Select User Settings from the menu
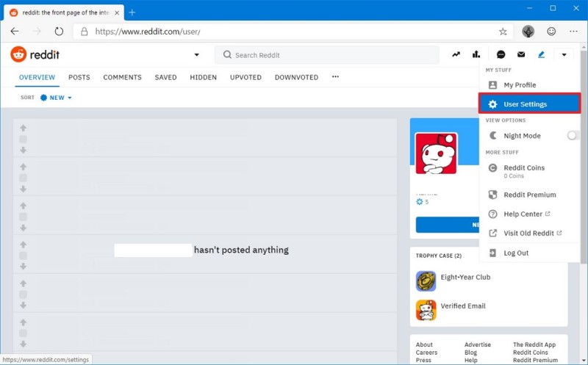 tap(529, 104)
